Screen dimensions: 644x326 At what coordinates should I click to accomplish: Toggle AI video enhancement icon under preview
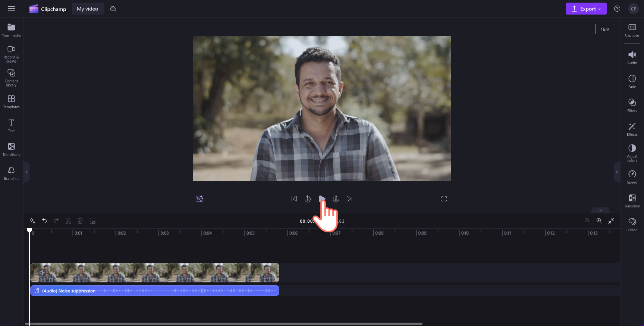pyautogui.click(x=200, y=199)
